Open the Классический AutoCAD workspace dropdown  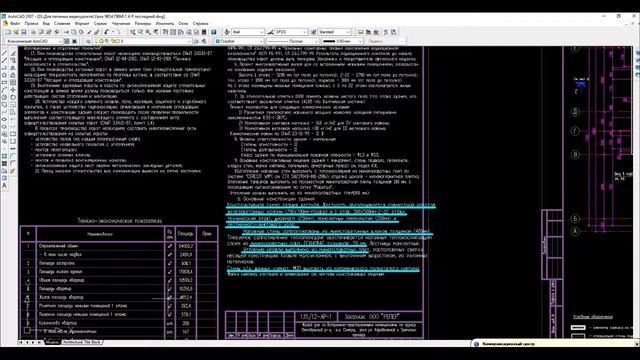pyautogui.click(x=33, y=41)
